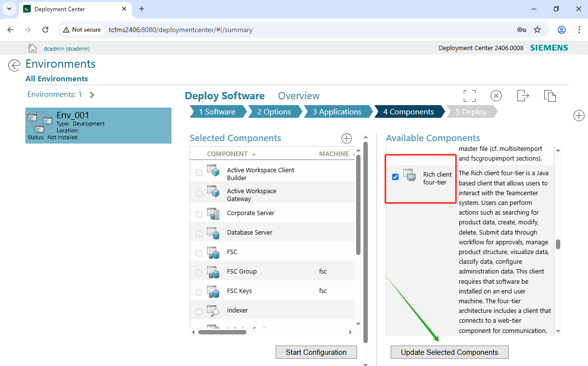Click the Database Server component name
Screen dimensions: 588x366
point(249,233)
